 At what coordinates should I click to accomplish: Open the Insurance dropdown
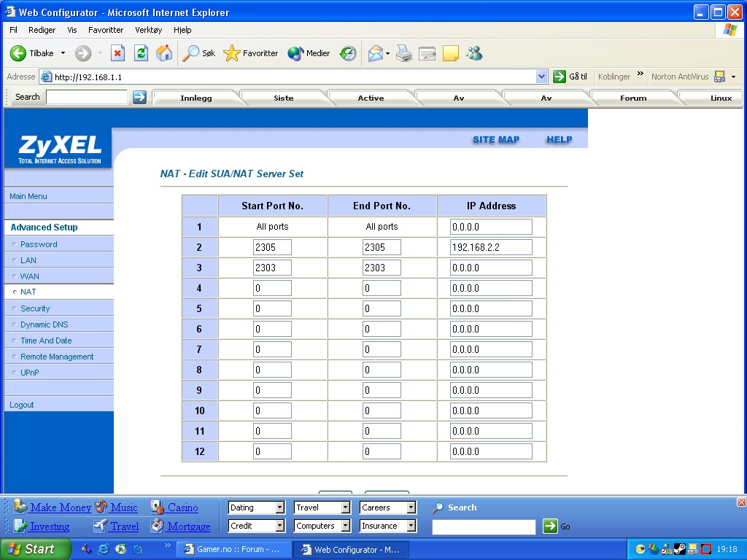tap(411, 526)
